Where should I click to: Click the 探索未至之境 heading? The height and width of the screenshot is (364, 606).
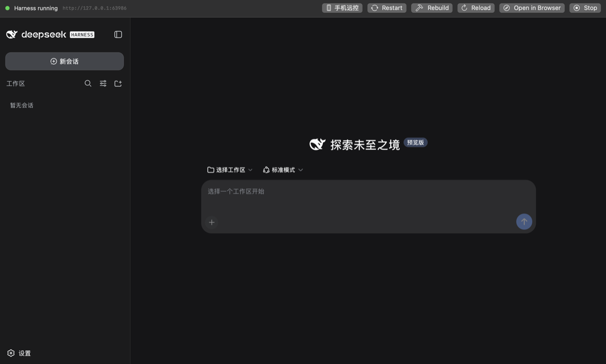(x=365, y=145)
